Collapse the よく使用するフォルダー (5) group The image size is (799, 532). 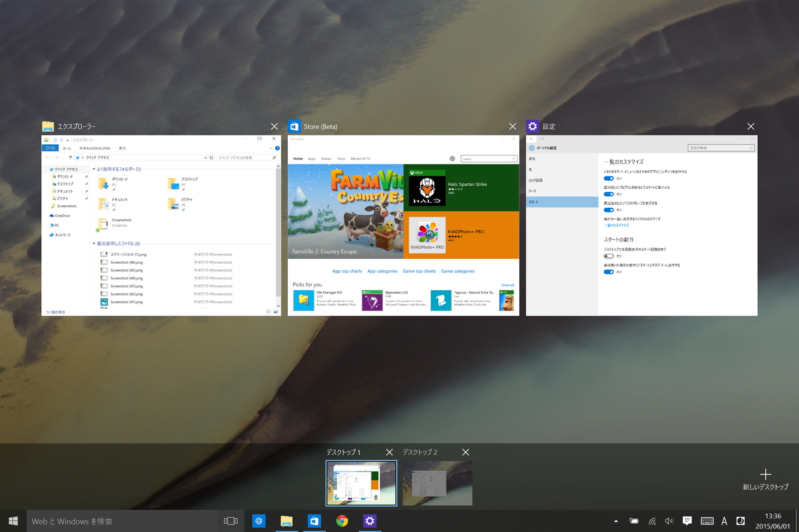[x=94, y=169]
